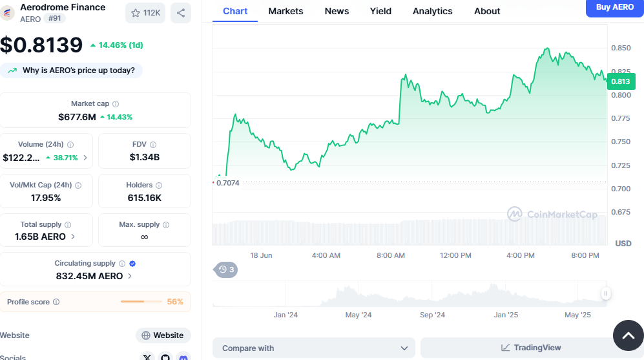This screenshot has height=360, width=644.
Task: Click the Circulating supply info icon
Action: click(122, 264)
